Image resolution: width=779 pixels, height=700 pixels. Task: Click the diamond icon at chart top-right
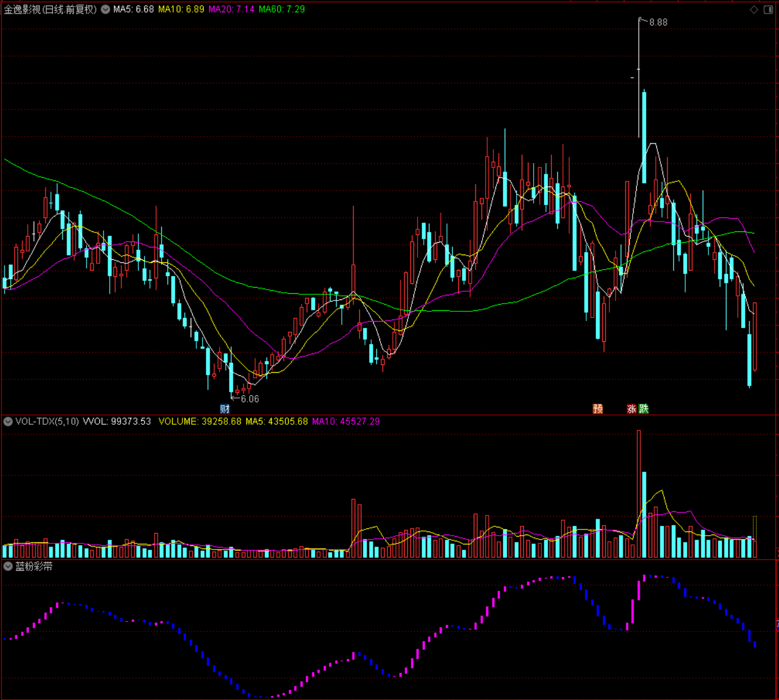tap(754, 9)
